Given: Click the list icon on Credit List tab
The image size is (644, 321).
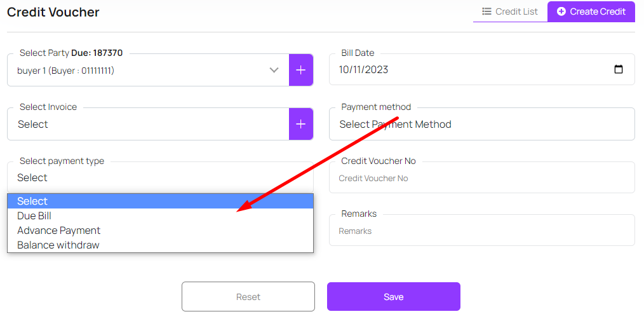Looking at the screenshot, I should (x=487, y=11).
